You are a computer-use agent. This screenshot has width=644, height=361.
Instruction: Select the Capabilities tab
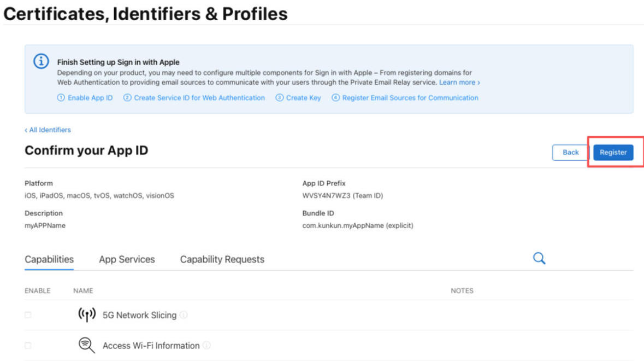pos(49,259)
